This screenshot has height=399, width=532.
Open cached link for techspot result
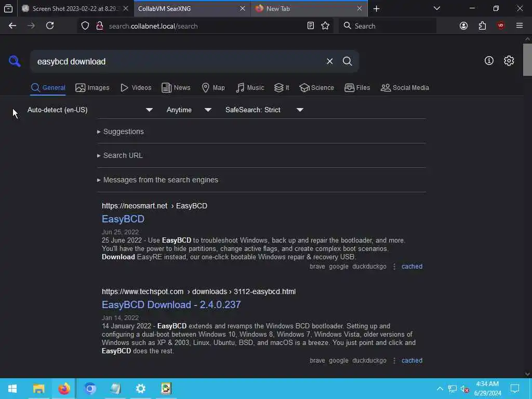pos(412,361)
